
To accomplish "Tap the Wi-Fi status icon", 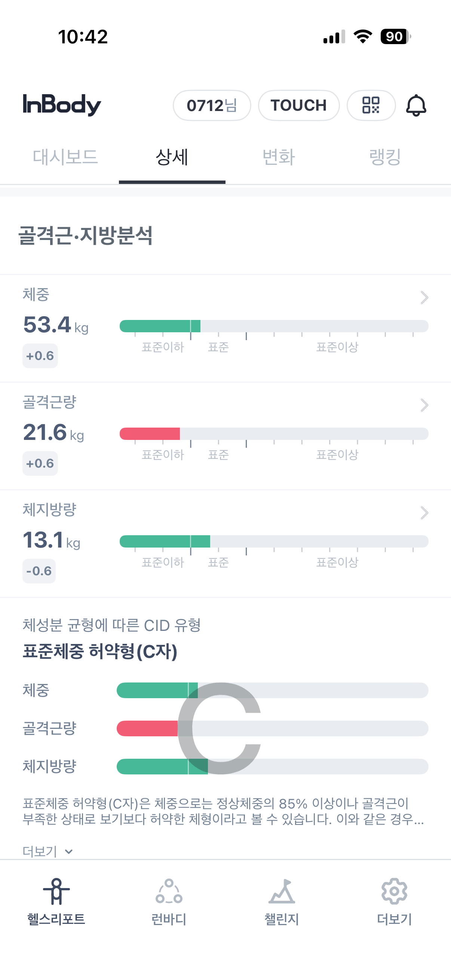I will point(363,37).
